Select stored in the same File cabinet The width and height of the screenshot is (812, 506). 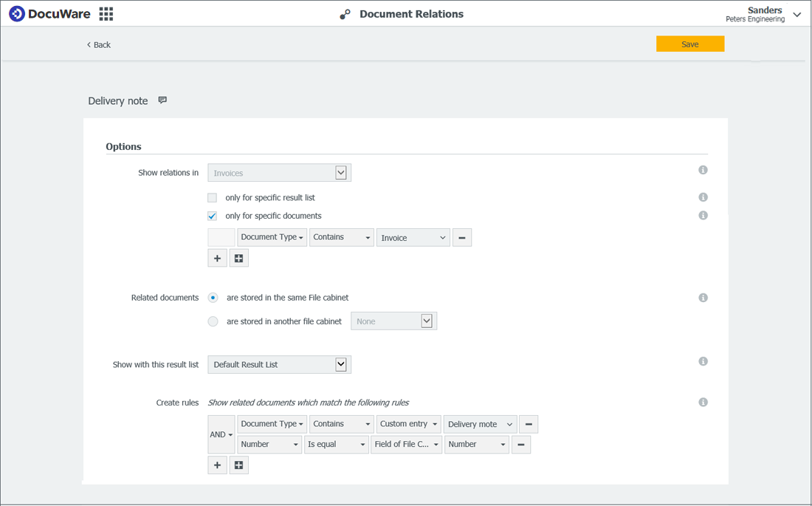(x=213, y=298)
